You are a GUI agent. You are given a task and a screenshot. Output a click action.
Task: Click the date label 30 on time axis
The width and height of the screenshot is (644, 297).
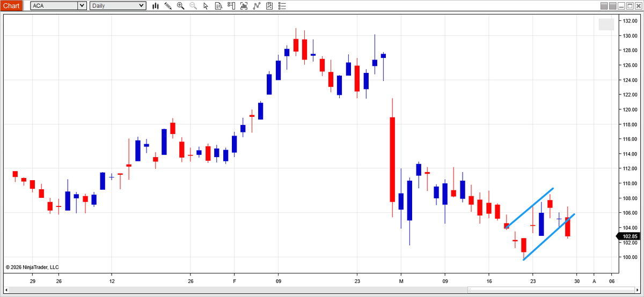pyautogui.click(x=577, y=281)
